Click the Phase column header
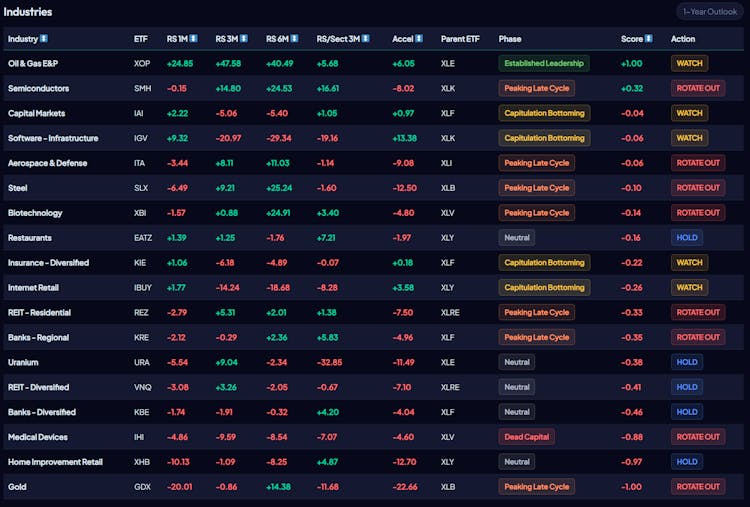The height and width of the screenshot is (507, 750). 510,39
